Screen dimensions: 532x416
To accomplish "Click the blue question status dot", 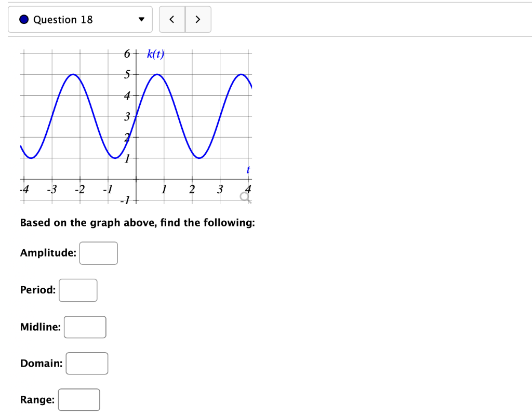I will [23, 19].
